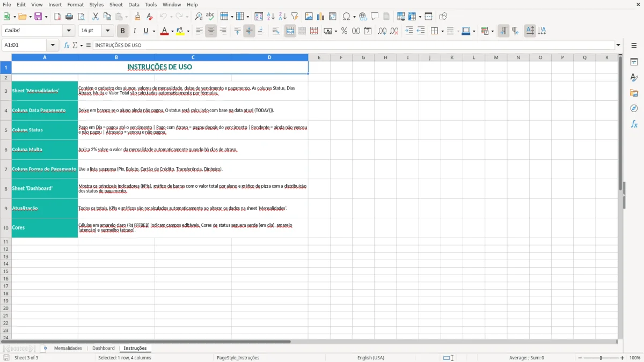Cut the selected cells
644x362 pixels.
point(96,17)
